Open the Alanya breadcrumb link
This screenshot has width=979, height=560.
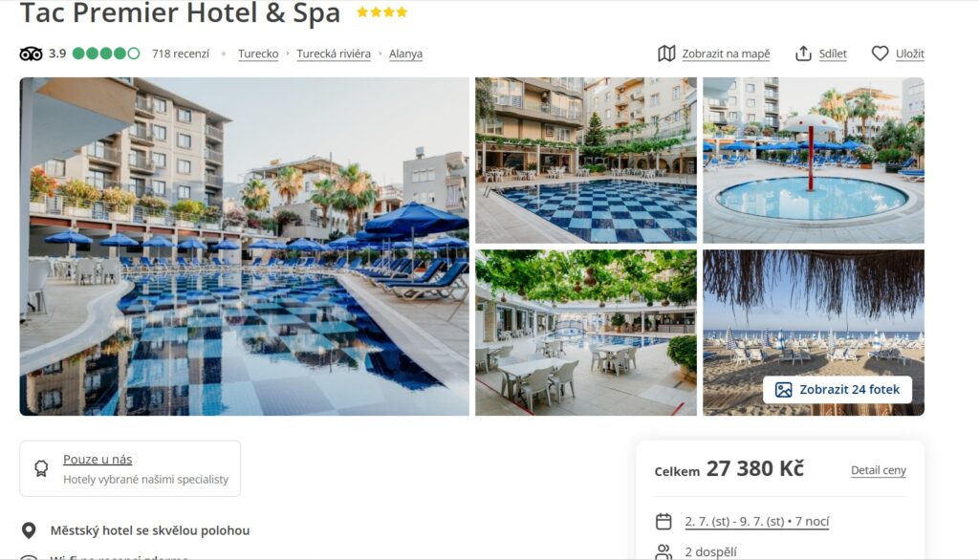[405, 54]
